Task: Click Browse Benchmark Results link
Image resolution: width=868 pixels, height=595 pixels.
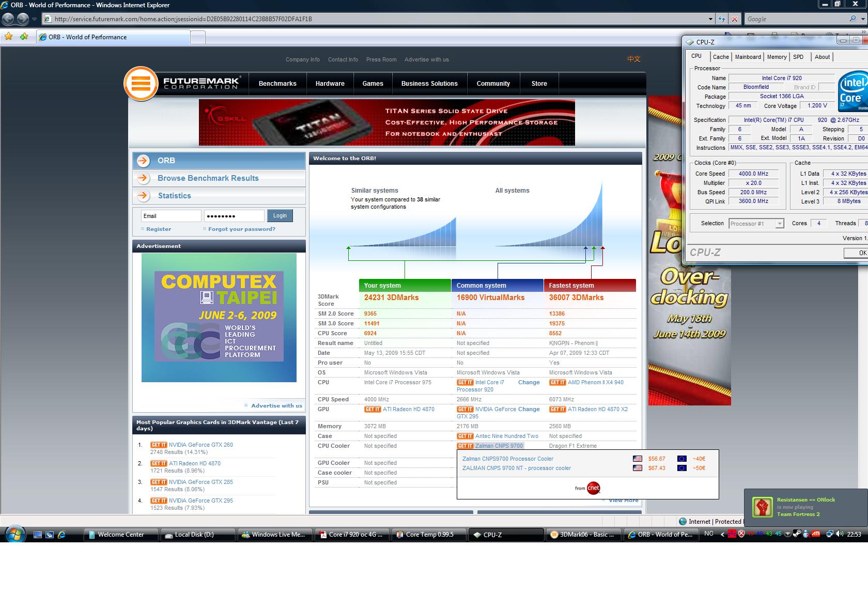Action: tap(208, 178)
